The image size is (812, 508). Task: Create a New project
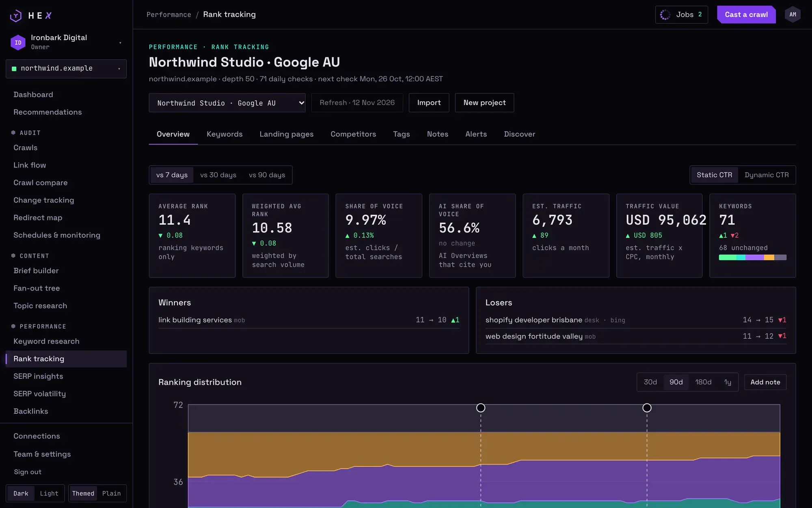coord(484,103)
